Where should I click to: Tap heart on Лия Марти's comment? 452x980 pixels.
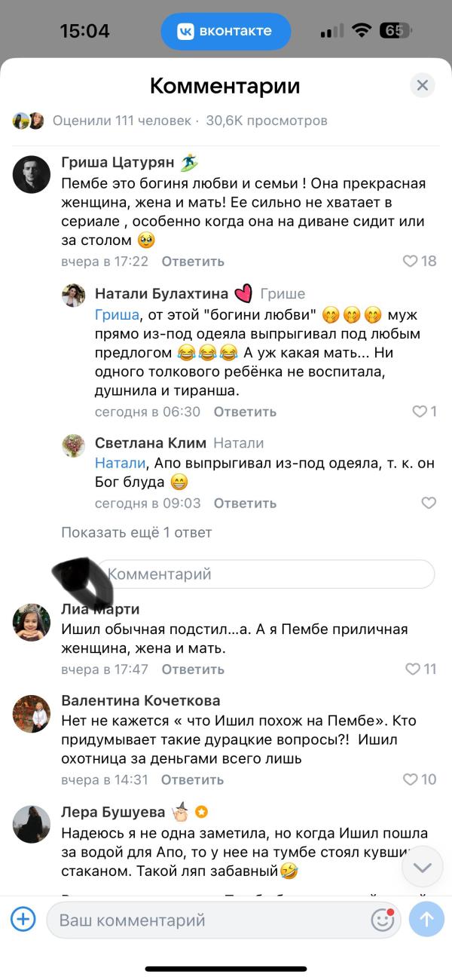(412, 669)
